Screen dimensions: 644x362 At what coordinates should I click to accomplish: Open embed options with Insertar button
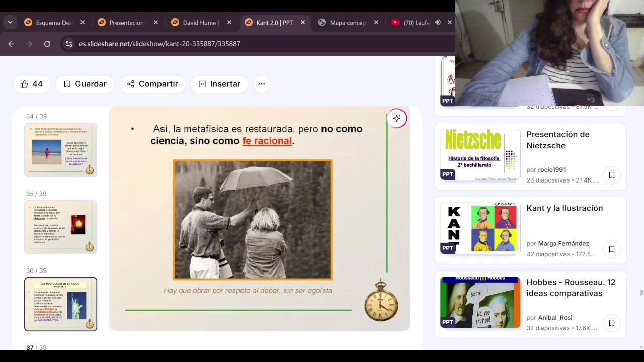(x=219, y=84)
